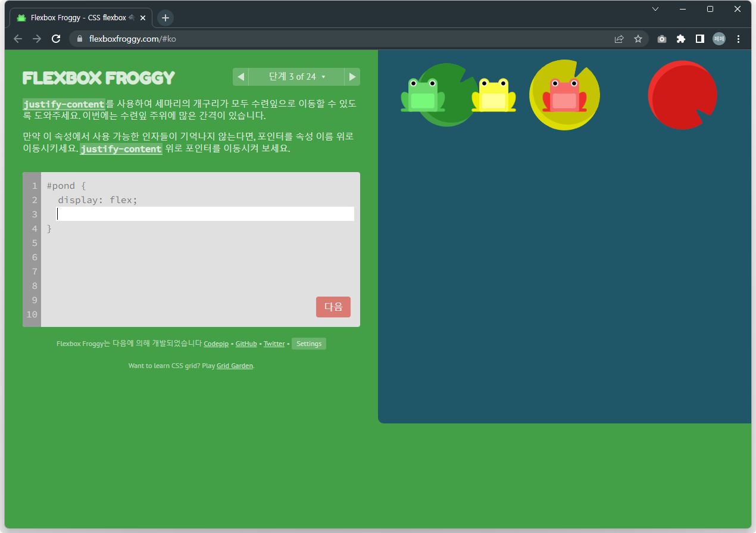Share this page via address bar icon
Viewport: 756px width, 533px height.
pyautogui.click(x=619, y=39)
